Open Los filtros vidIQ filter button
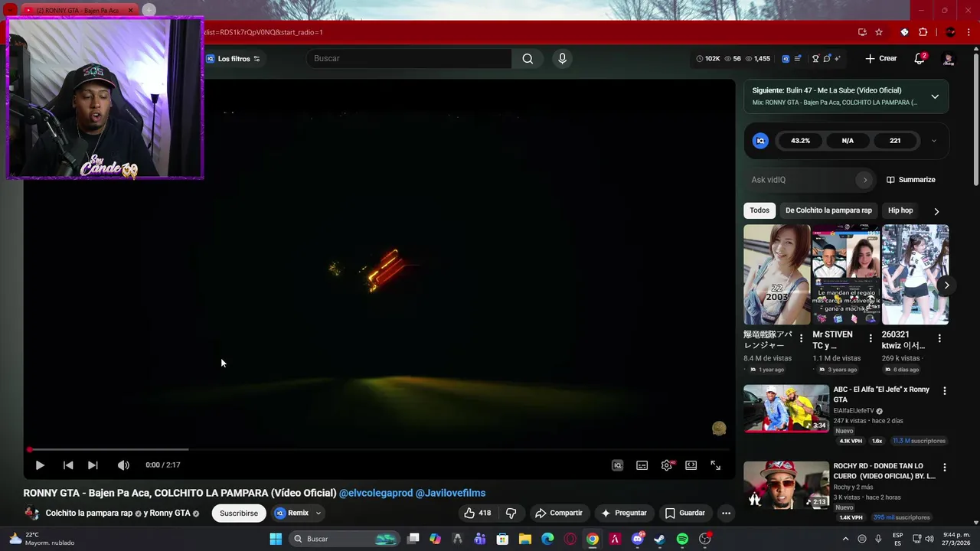This screenshot has width=980, height=551. (234, 58)
